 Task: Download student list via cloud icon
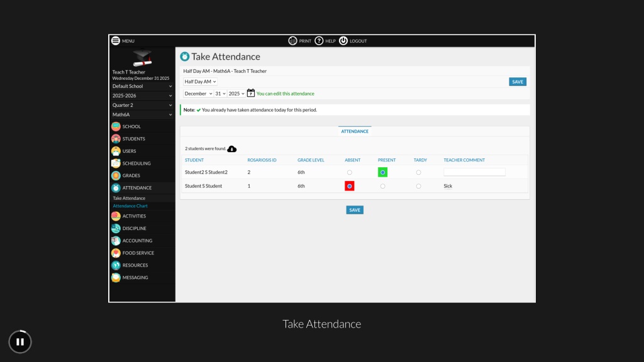(x=231, y=149)
